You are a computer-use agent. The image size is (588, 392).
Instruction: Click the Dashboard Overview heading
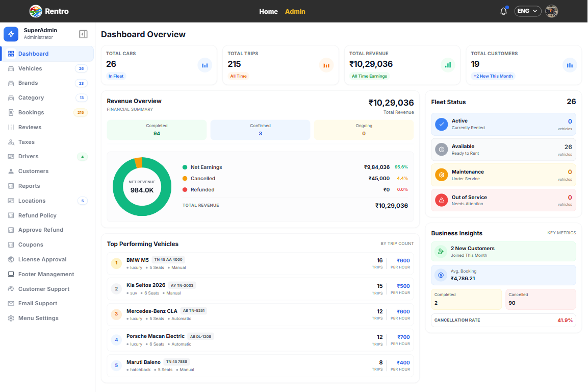coord(143,35)
